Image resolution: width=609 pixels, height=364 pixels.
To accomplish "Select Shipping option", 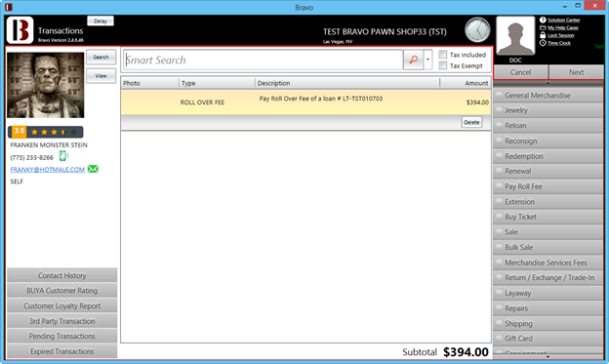I will (548, 324).
